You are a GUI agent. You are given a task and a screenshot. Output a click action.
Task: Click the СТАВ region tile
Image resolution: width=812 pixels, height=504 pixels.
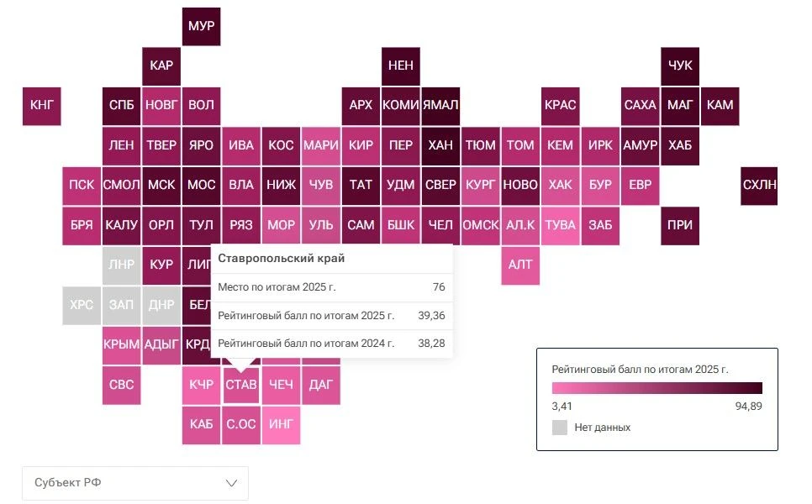(x=241, y=385)
